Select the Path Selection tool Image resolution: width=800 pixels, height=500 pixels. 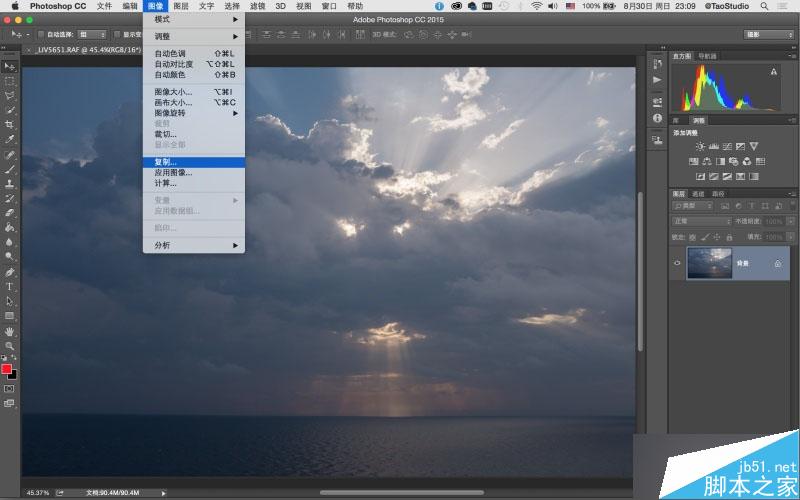pos(9,301)
